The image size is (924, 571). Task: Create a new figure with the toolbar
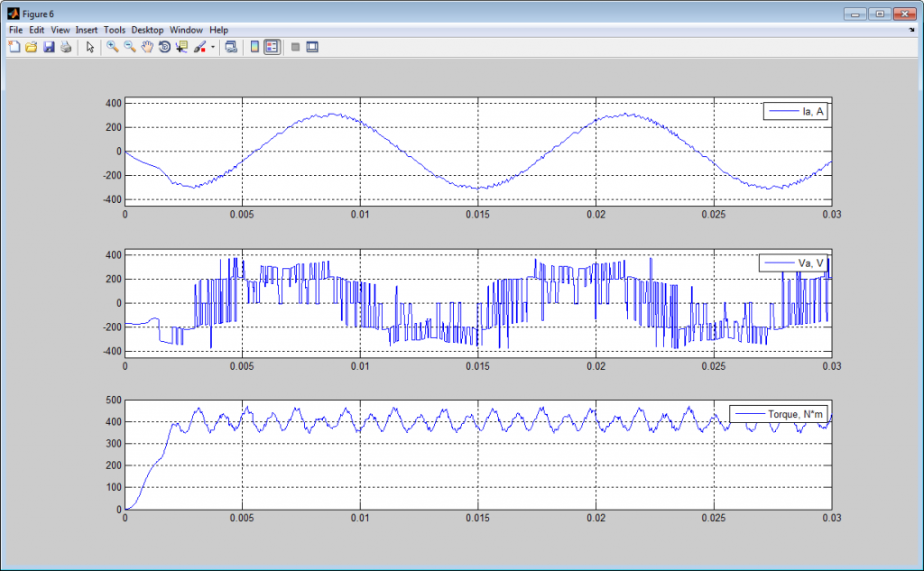click(14, 46)
